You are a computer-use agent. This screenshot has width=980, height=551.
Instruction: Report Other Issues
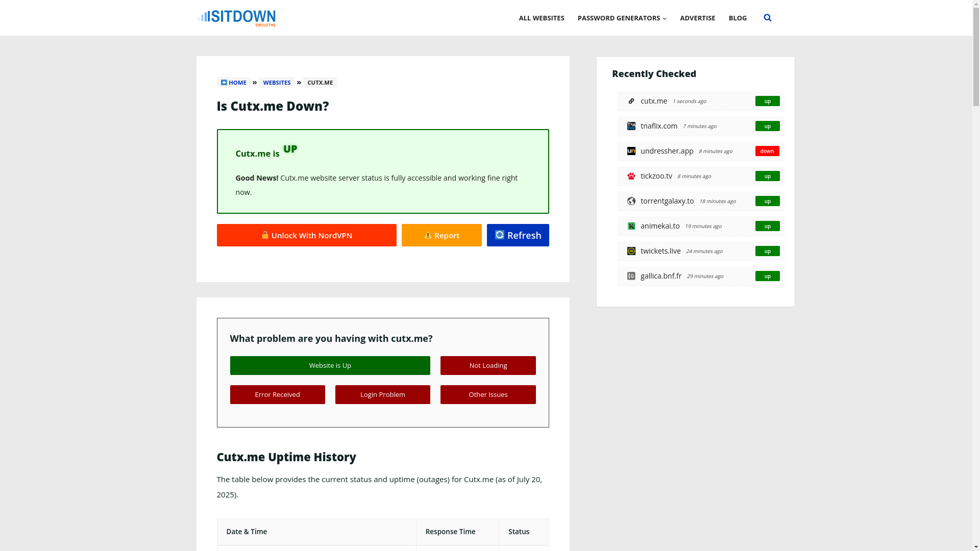click(x=488, y=394)
